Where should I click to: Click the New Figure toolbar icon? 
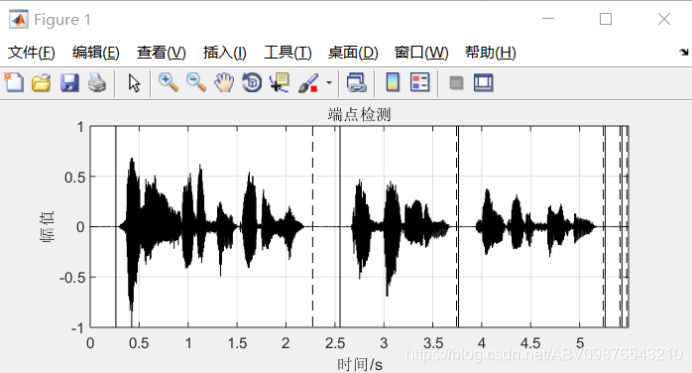[x=14, y=83]
